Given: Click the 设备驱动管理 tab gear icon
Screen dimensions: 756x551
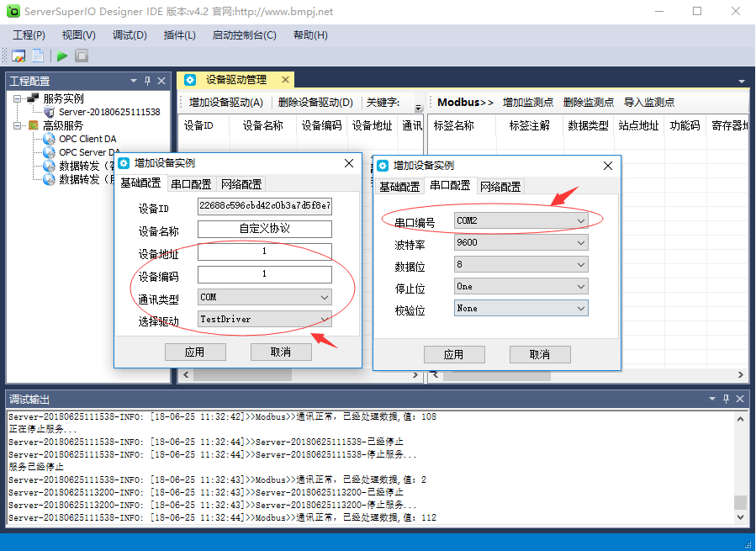Looking at the screenshot, I should pos(190,80).
